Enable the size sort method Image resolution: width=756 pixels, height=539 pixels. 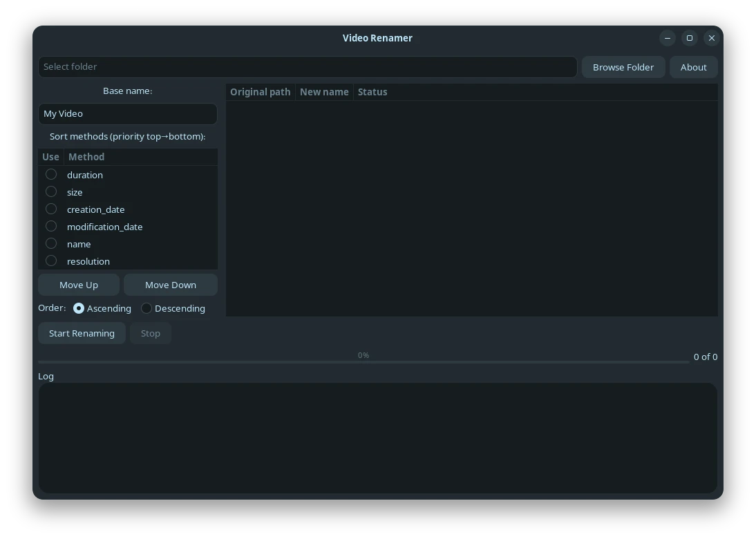[x=51, y=191]
